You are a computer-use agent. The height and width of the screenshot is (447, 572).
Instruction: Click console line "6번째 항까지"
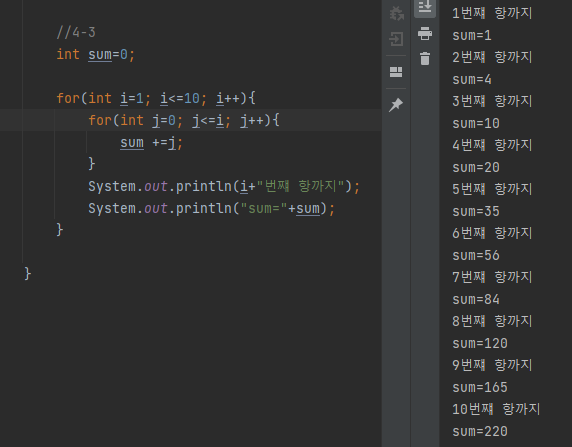click(x=492, y=233)
